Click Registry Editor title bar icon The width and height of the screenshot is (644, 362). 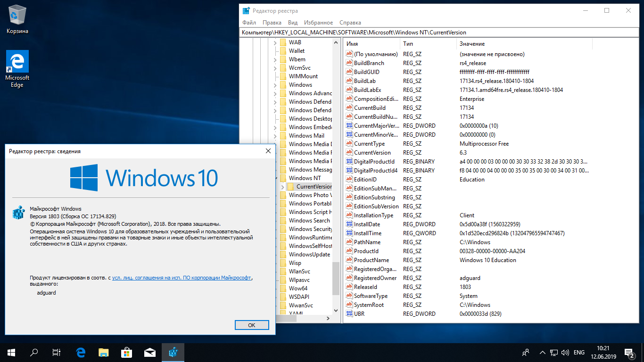tap(246, 10)
